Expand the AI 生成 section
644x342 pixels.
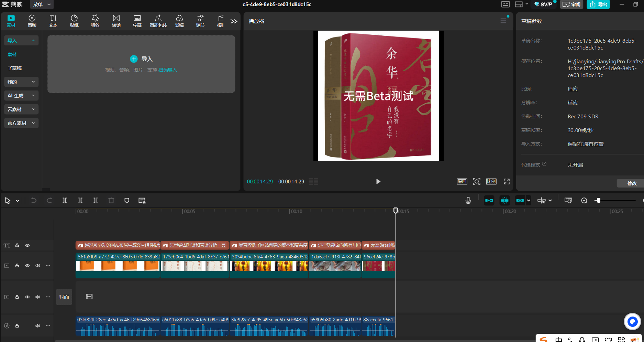[21, 96]
